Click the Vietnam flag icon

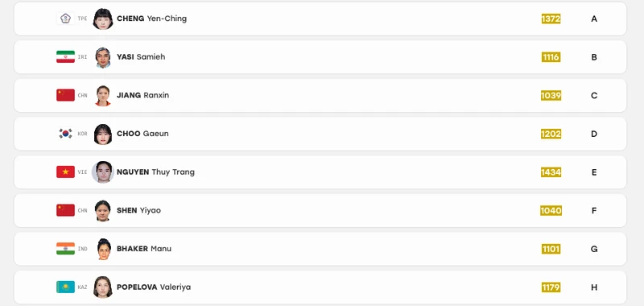66,172
